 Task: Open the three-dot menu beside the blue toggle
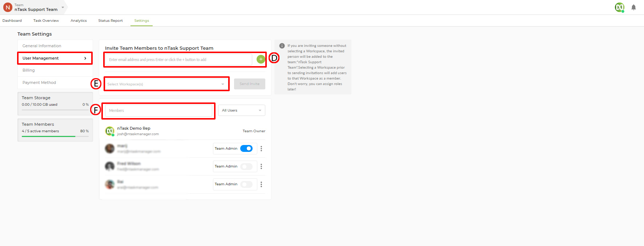(261, 149)
